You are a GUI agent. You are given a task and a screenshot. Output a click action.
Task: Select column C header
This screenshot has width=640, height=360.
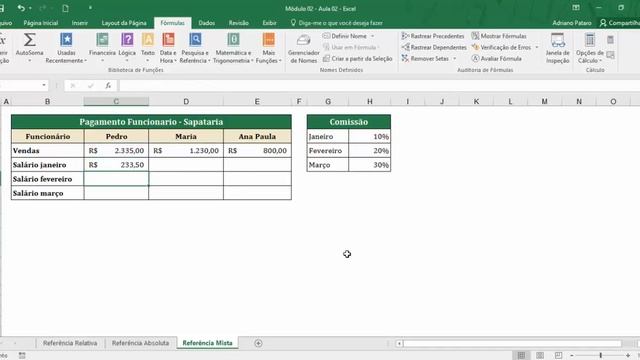pyautogui.click(x=116, y=101)
